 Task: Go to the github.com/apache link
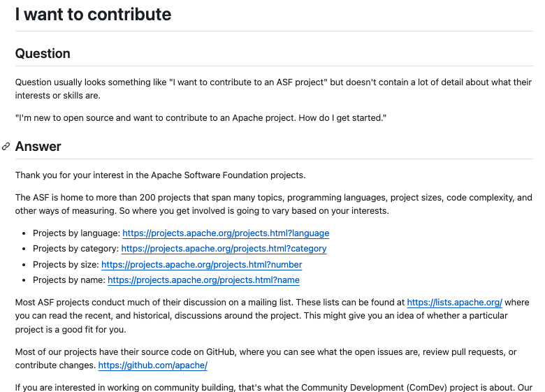(152, 365)
